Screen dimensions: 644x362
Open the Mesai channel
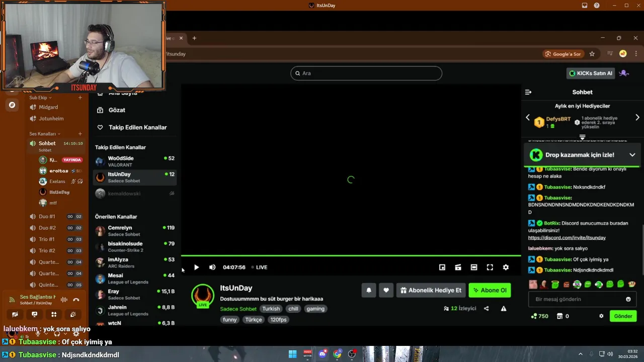[x=134, y=279]
